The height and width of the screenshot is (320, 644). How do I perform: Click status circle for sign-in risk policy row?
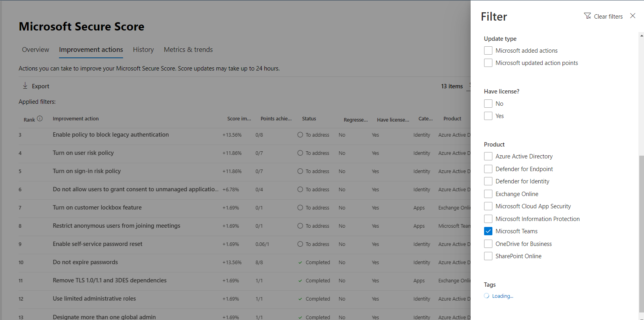coord(300,171)
